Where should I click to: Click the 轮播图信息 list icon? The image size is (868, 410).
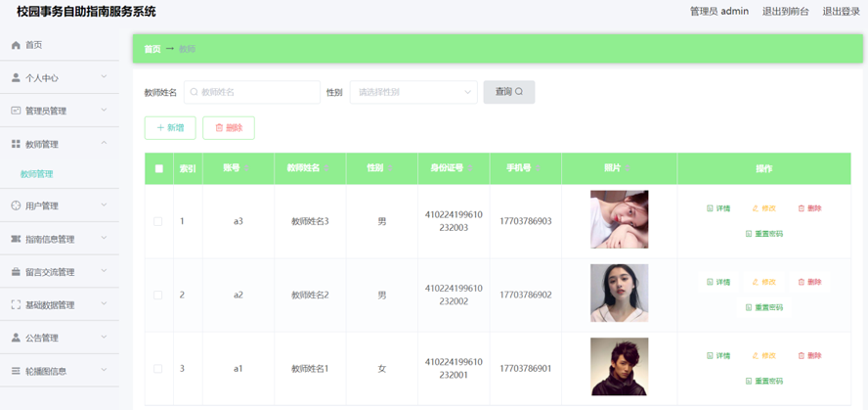(16, 371)
